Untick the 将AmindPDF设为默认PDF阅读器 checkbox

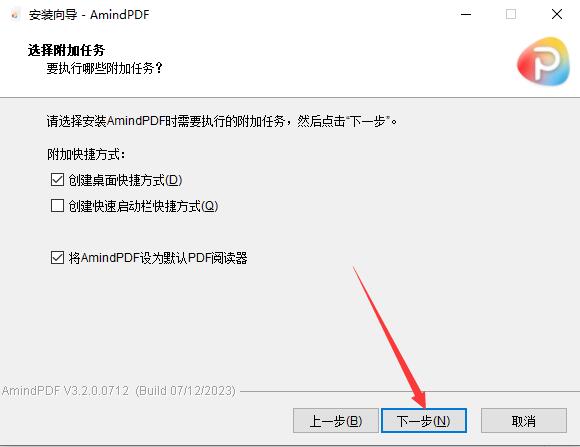pyautogui.click(x=57, y=258)
